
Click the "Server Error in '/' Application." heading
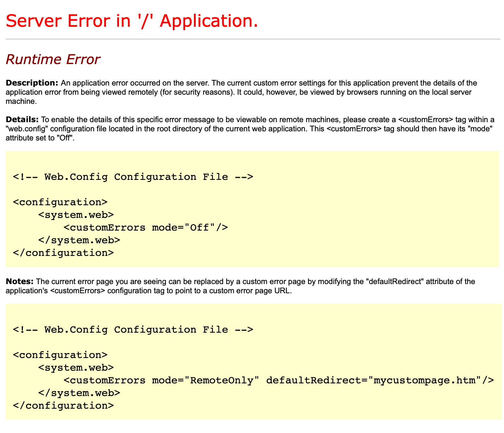132,21
